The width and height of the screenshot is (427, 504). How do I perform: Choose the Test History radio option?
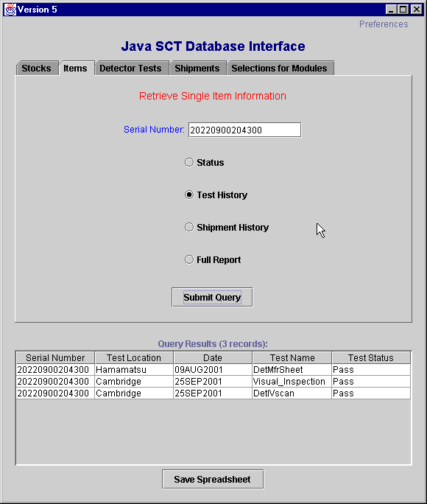tap(189, 195)
